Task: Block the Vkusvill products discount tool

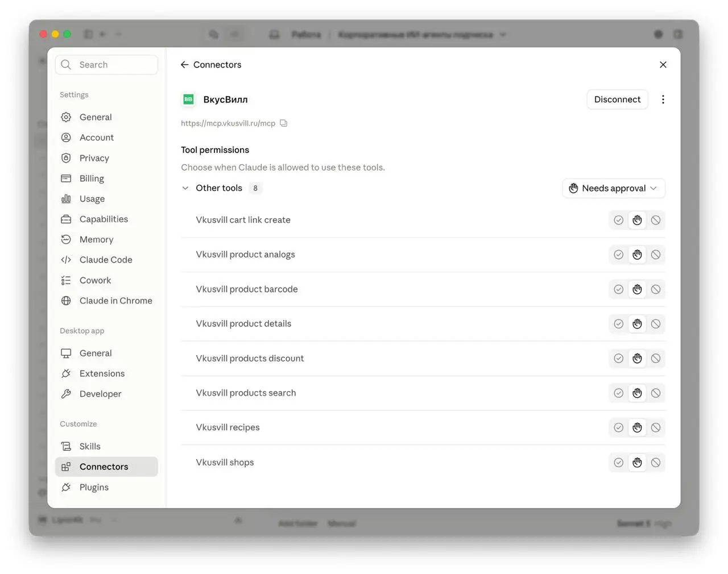Action: coord(656,359)
